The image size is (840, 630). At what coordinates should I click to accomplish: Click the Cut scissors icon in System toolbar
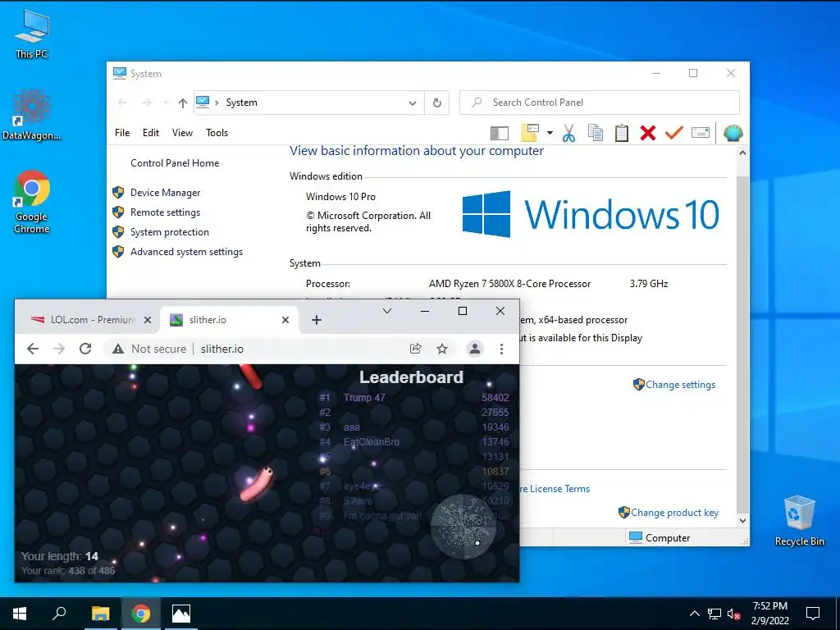(569, 133)
